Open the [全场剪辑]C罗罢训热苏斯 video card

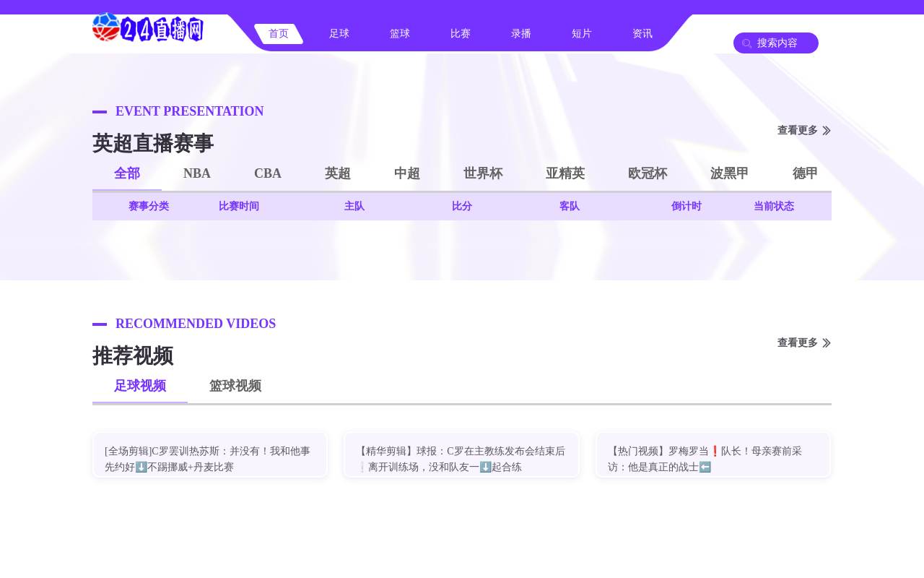click(x=210, y=455)
